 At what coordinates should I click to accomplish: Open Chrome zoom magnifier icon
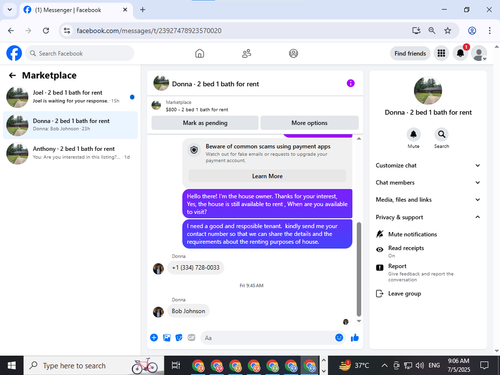432,31
